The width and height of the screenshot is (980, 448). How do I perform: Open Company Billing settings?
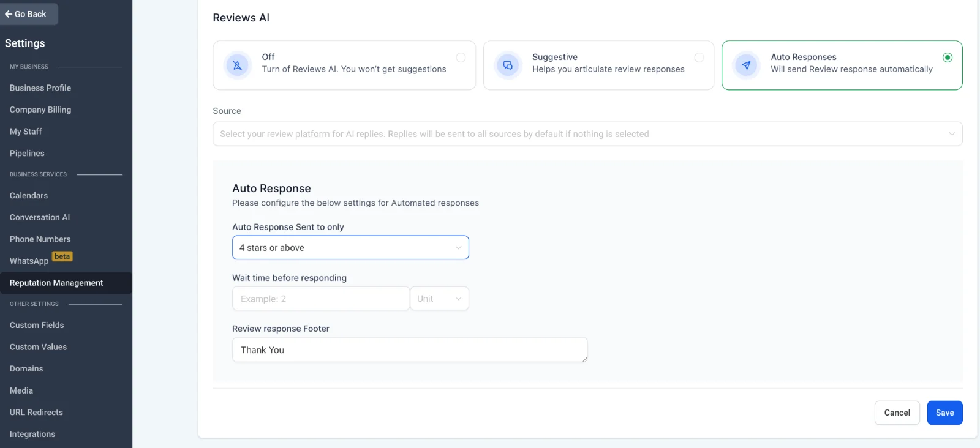[40, 110]
